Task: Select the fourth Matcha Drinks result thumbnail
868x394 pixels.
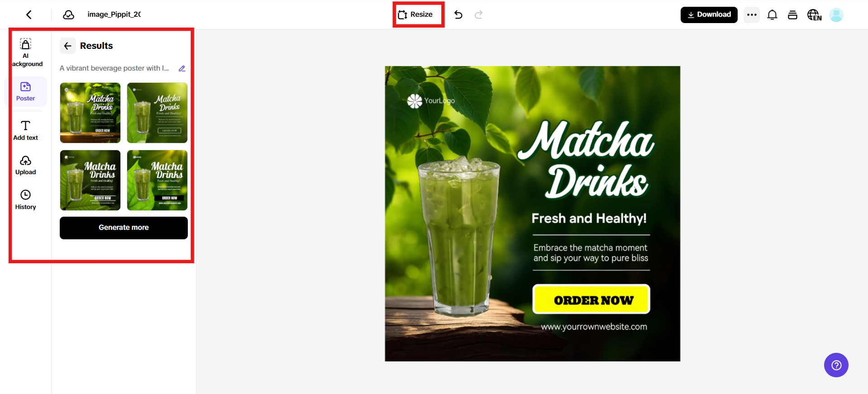Action: coord(157,180)
